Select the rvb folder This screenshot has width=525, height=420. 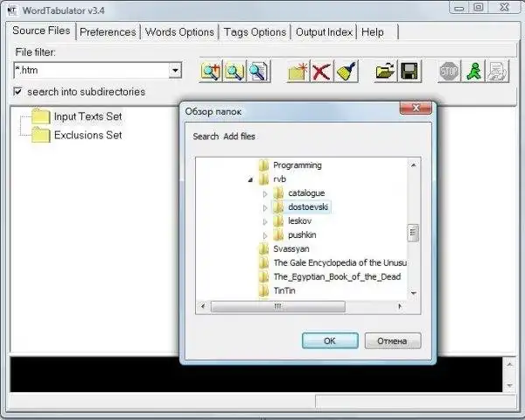(x=280, y=179)
